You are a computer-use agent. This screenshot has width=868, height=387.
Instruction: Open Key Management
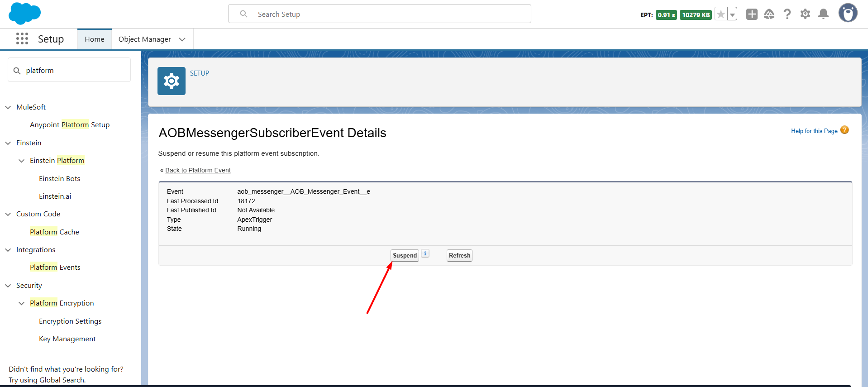coord(67,339)
